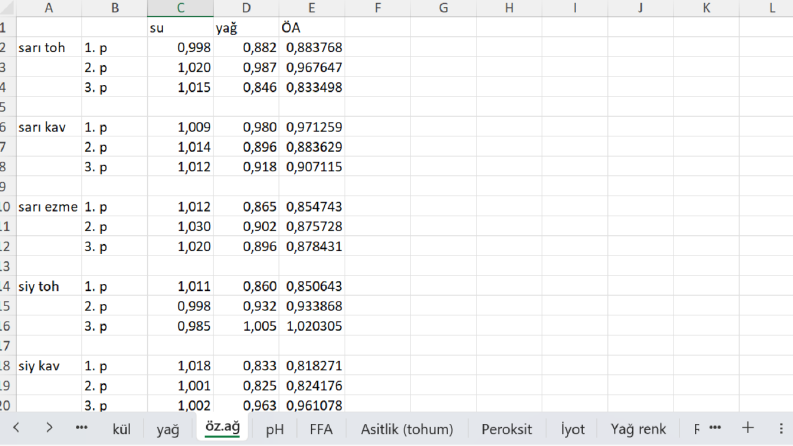Click cell with value 0,824176

(312, 386)
